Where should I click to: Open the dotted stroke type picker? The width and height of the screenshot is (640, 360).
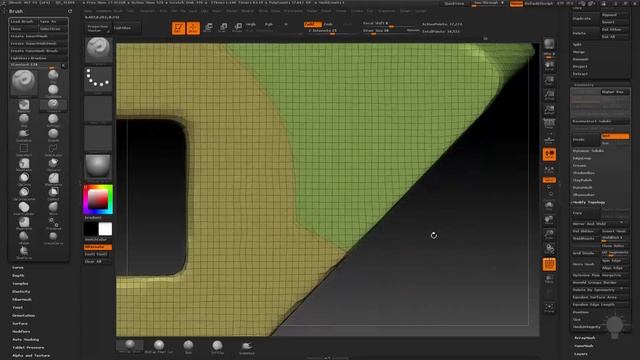[98, 79]
